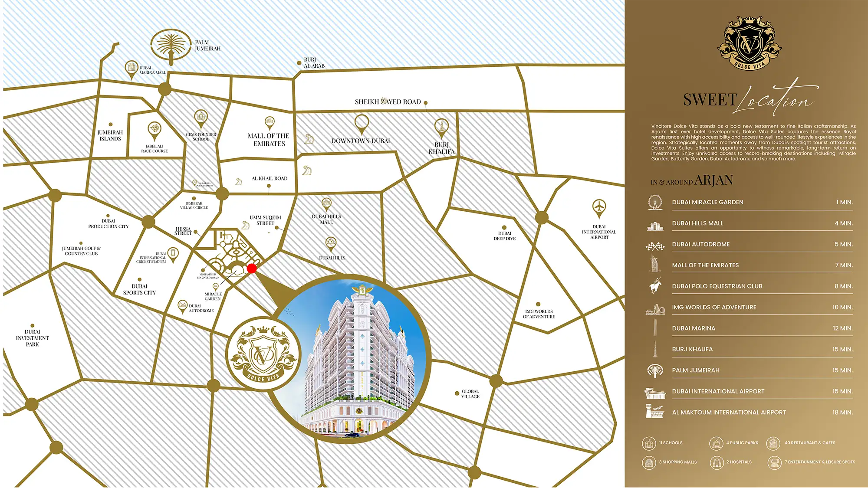Click the Ferris wheel icon beside Dubai Miracle Garden
The width and height of the screenshot is (868, 488).
click(655, 202)
